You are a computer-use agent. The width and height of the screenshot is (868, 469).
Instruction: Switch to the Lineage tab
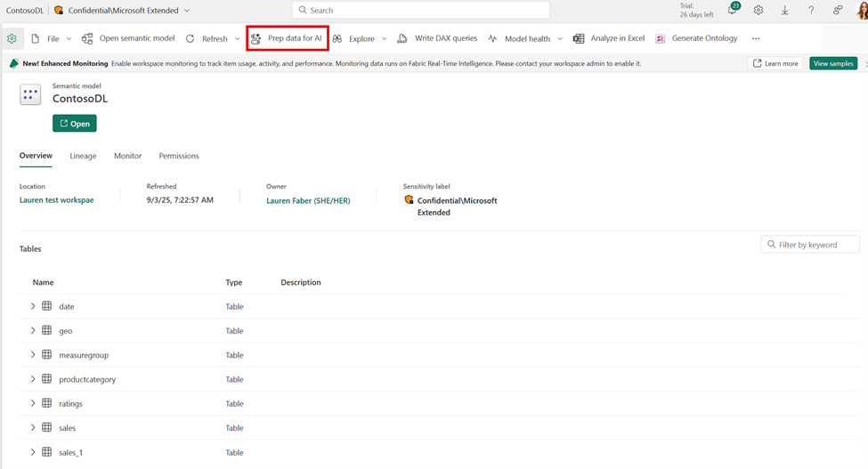pos(83,156)
